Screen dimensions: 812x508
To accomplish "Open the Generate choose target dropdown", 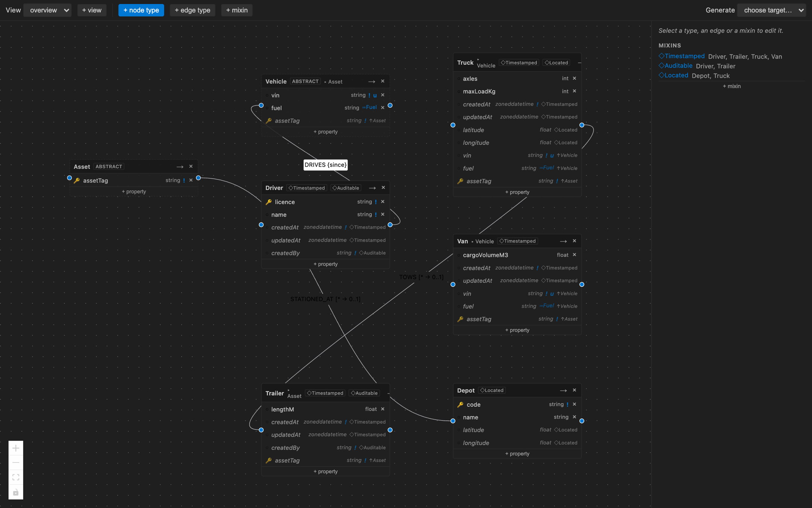I will 771,10.
